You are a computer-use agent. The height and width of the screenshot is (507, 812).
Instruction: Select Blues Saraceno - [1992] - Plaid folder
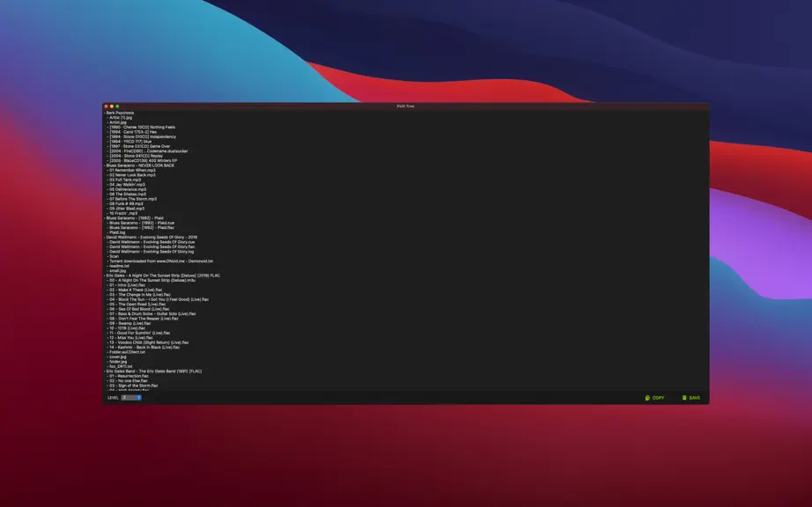(x=135, y=217)
